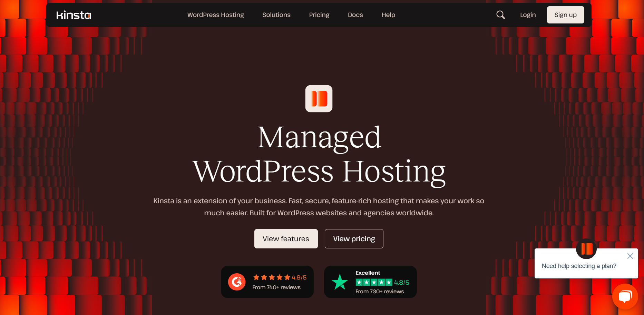Image resolution: width=644 pixels, height=315 pixels.
Task: Open the live chat bubble icon
Action: tap(625, 296)
